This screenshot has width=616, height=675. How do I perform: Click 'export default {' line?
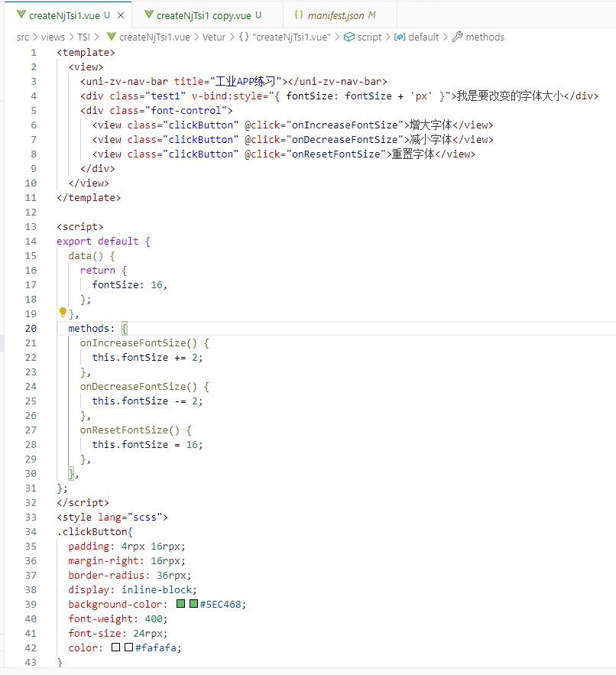(103, 242)
